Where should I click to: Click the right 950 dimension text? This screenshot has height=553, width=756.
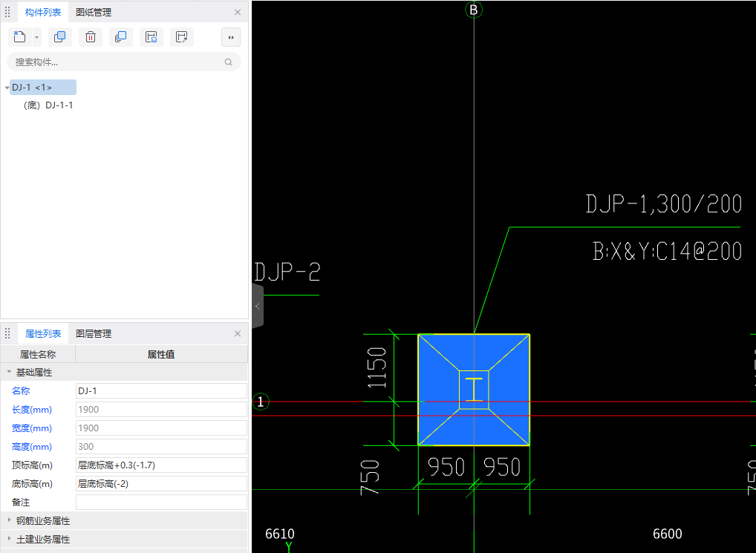(x=502, y=467)
